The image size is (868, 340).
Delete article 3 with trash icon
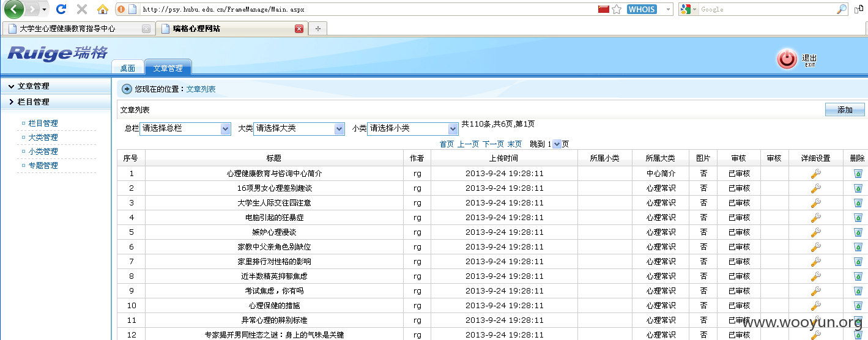(858, 203)
